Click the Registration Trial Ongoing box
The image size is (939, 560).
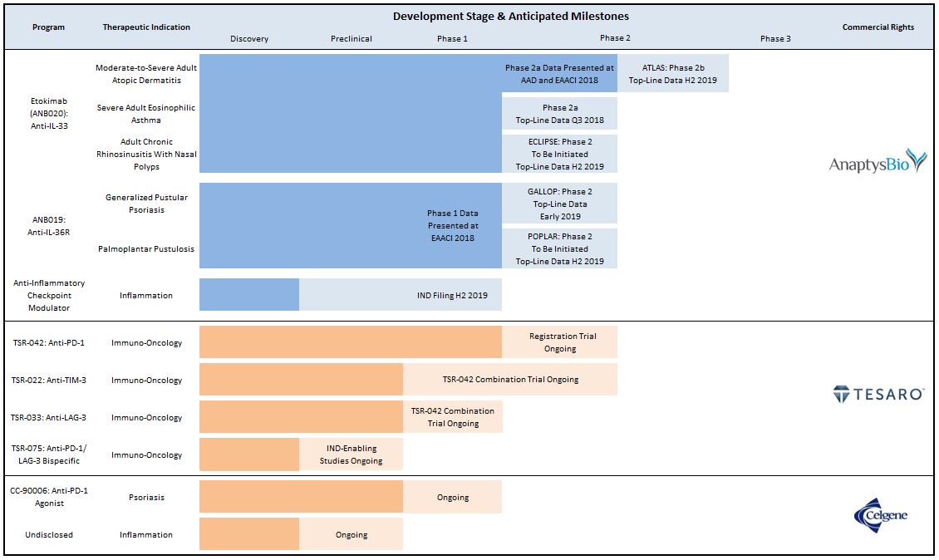tap(559, 342)
